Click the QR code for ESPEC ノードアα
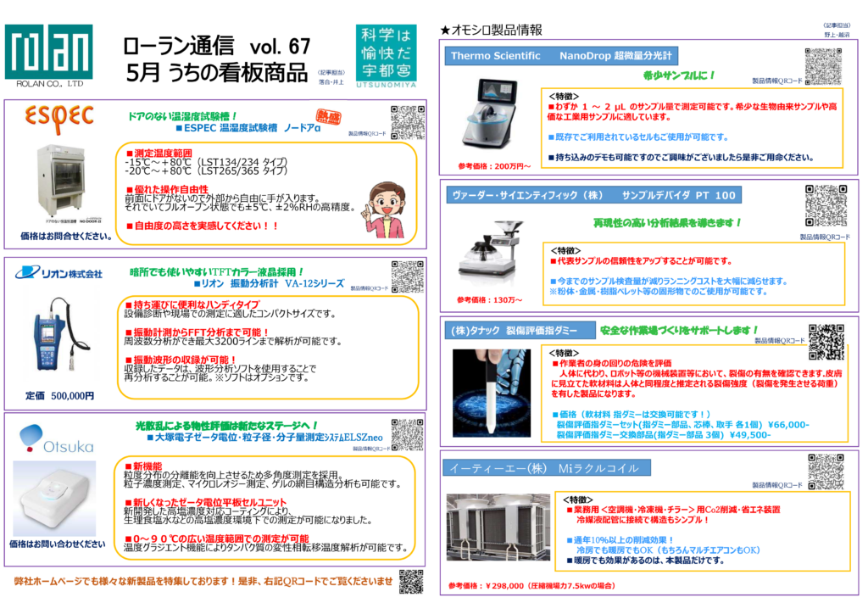868x614 pixels. pyautogui.click(x=408, y=122)
